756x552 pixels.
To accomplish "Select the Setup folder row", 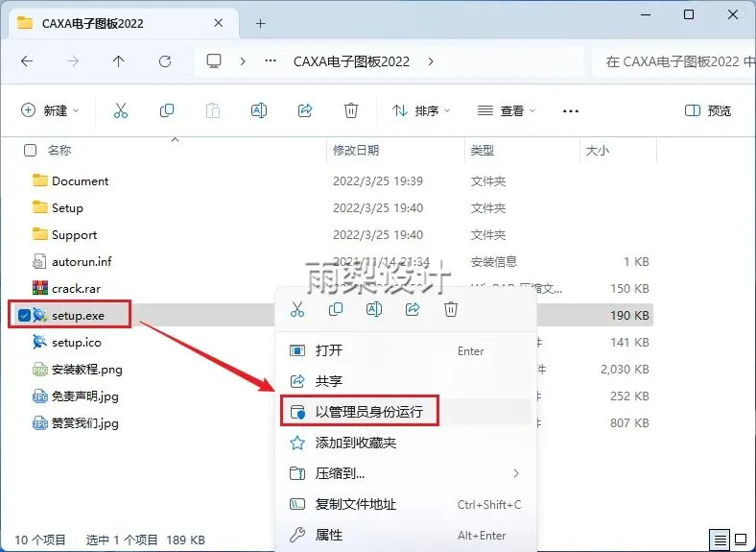I will (333, 207).
